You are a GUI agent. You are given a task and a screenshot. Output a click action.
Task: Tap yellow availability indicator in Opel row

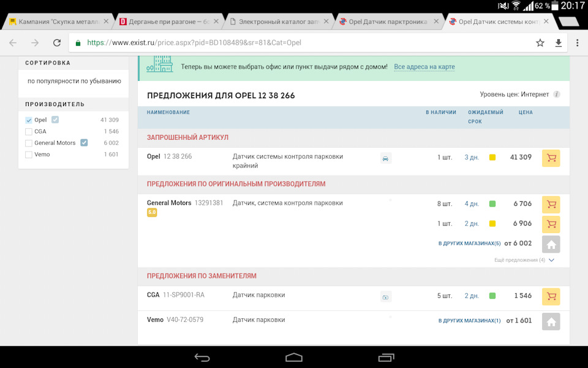[492, 158]
